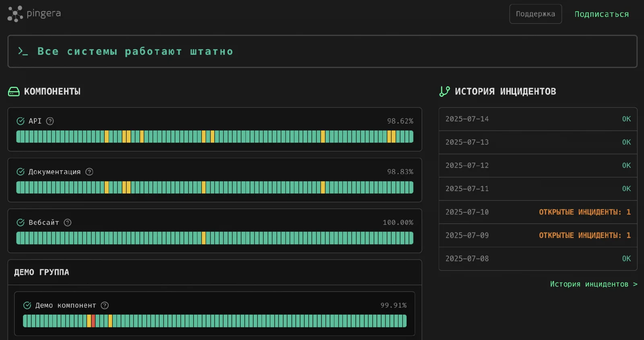Open the Поддержка support button
Viewport: 644px width, 340px height.
click(x=535, y=14)
